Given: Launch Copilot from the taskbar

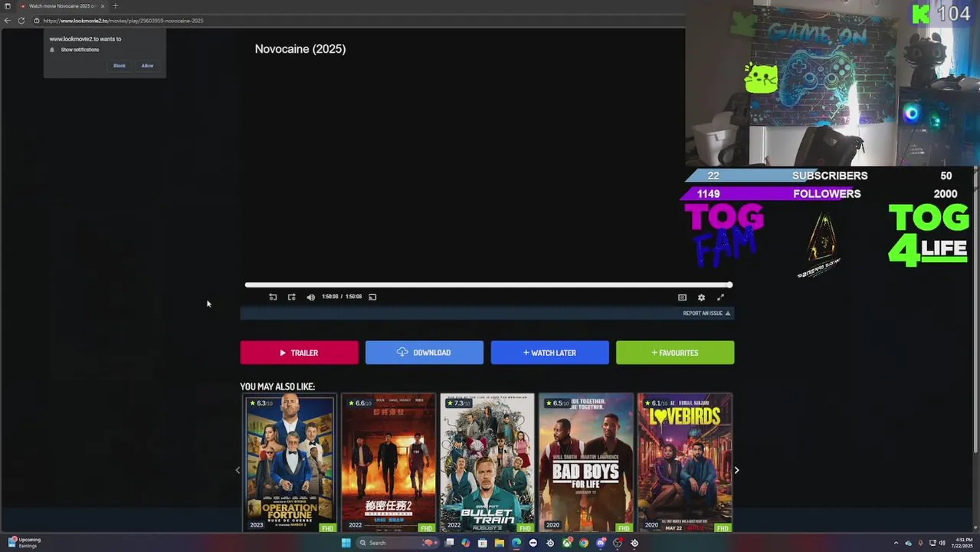Looking at the screenshot, I should pyautogui.click(x=466, y=543).
